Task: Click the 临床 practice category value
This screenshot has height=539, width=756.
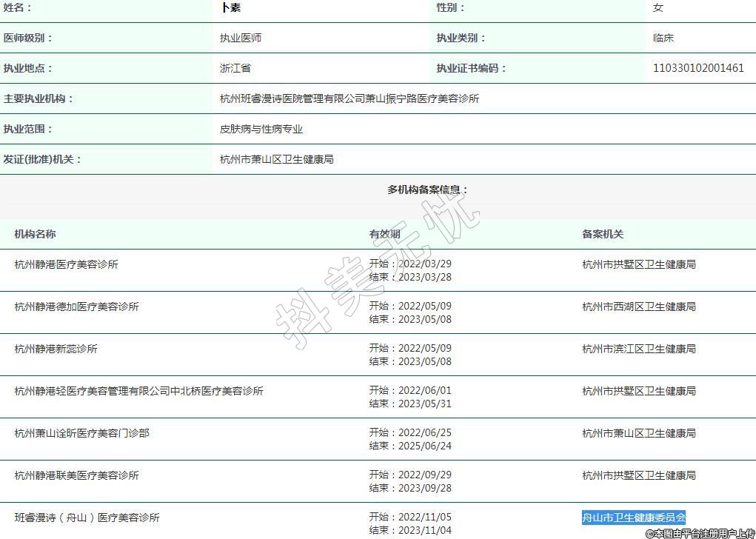Action: tap(663, 38)
